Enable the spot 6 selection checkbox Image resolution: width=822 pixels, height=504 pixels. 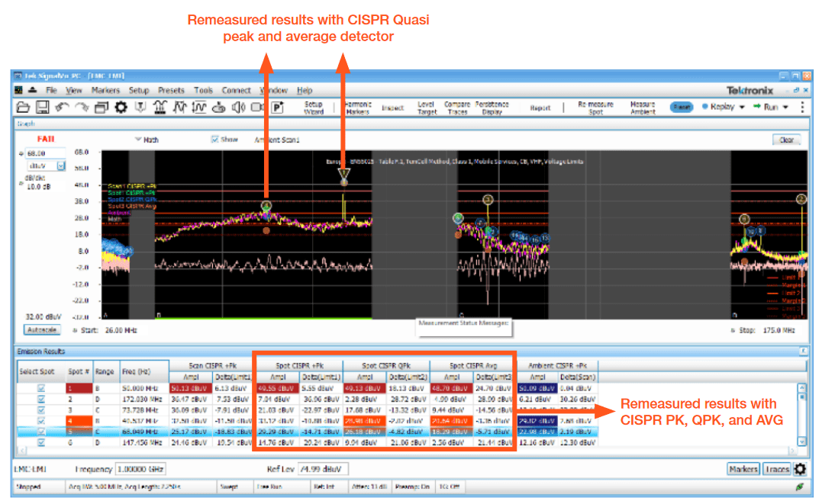[x=41, y=442]
